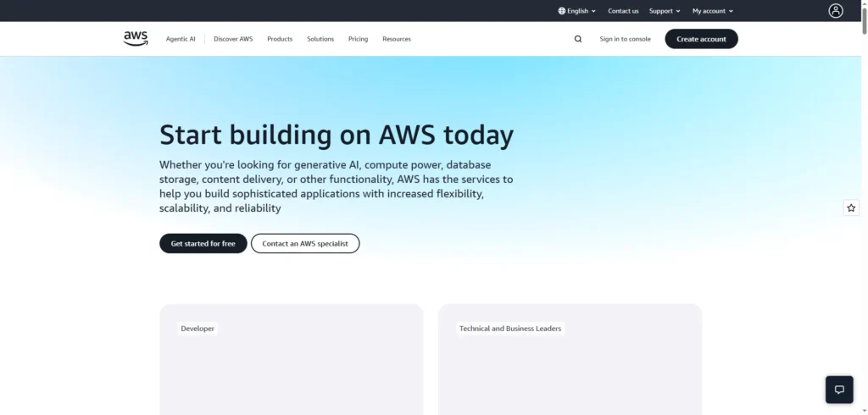
Task: Select the Developer card
Action: [291, 360]
